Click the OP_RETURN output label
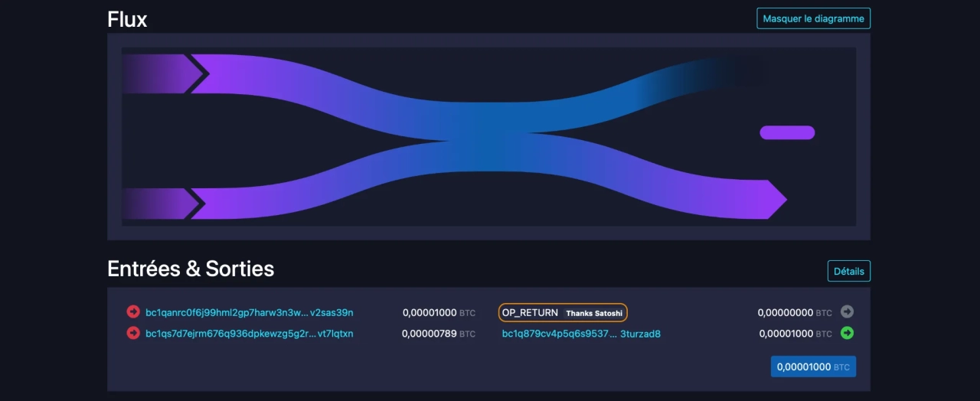The height and width of the screenshot is (401, 980). point(530,312)
